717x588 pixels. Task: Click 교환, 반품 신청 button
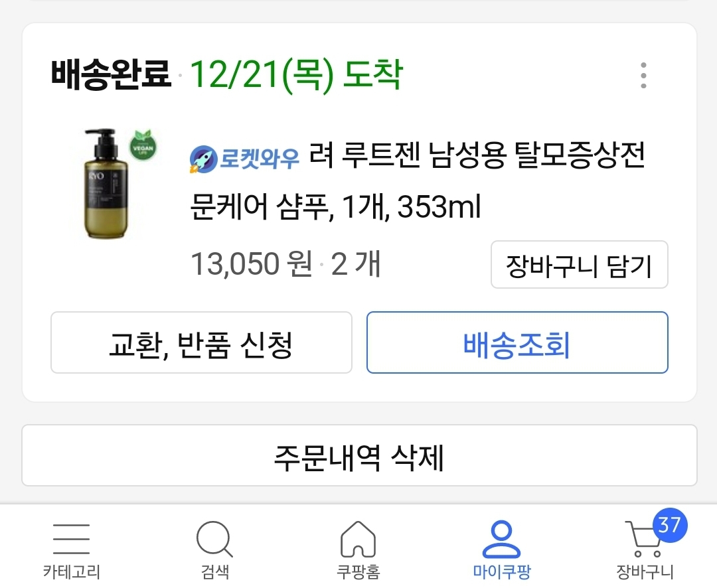pos(201,343)
